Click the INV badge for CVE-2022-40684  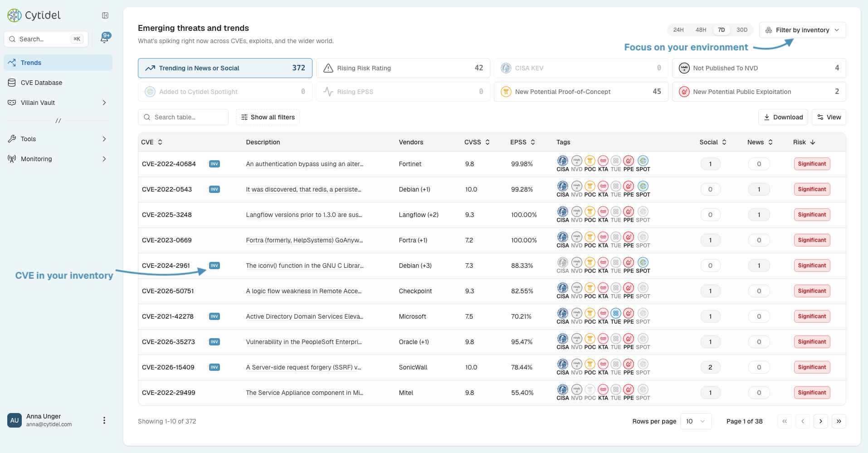(x=215, y=164)
